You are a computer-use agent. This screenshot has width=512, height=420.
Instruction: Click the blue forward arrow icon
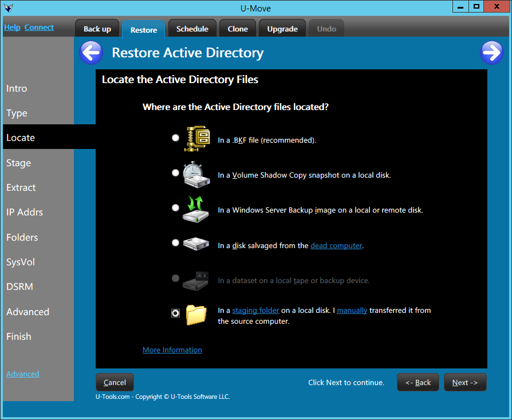pos(491,53)
